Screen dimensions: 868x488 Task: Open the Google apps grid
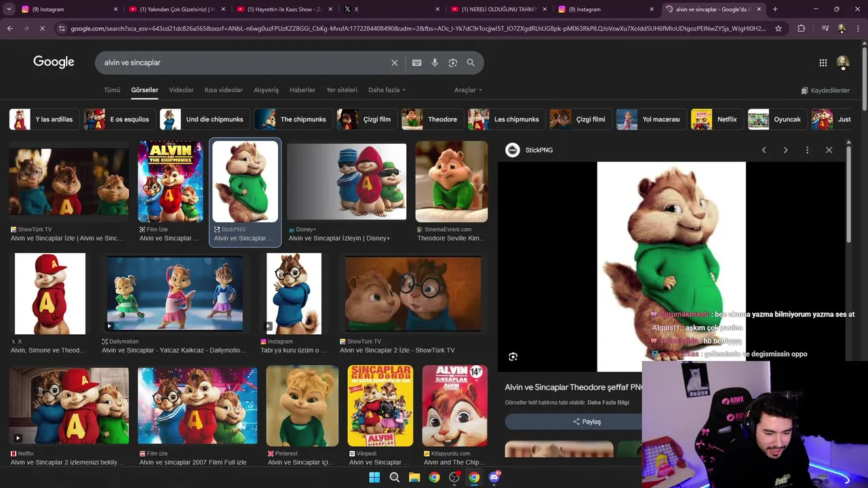[823, 62]
